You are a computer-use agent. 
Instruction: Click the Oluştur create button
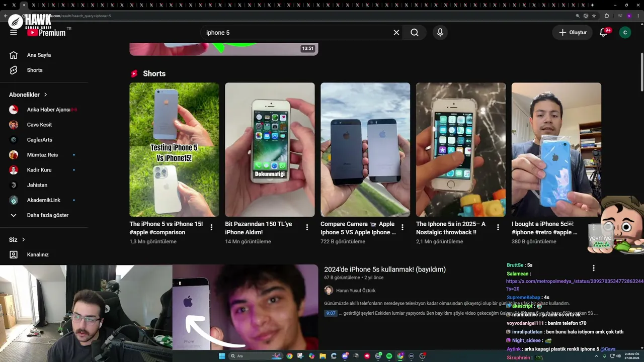(573, 33)
